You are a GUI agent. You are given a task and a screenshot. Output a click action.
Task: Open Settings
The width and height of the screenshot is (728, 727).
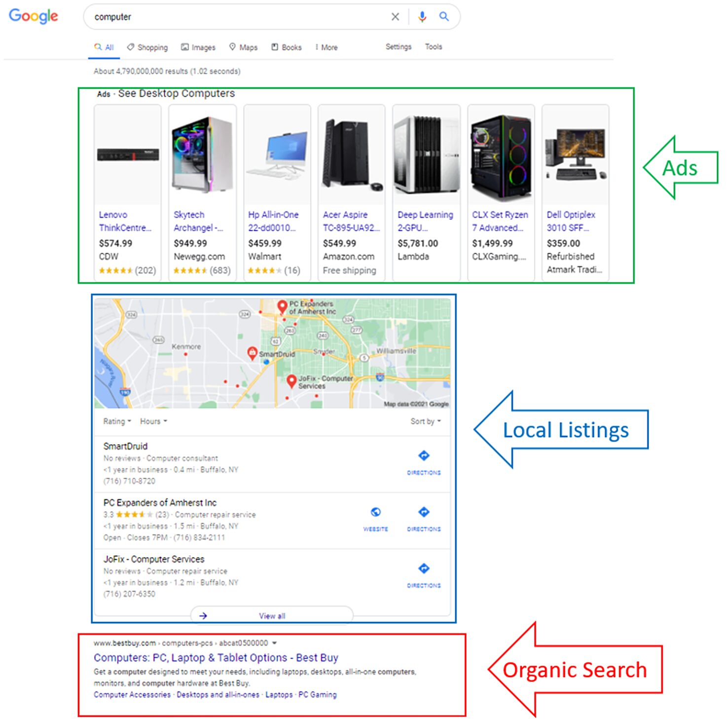pyautogui.click(x=398, y=46)
